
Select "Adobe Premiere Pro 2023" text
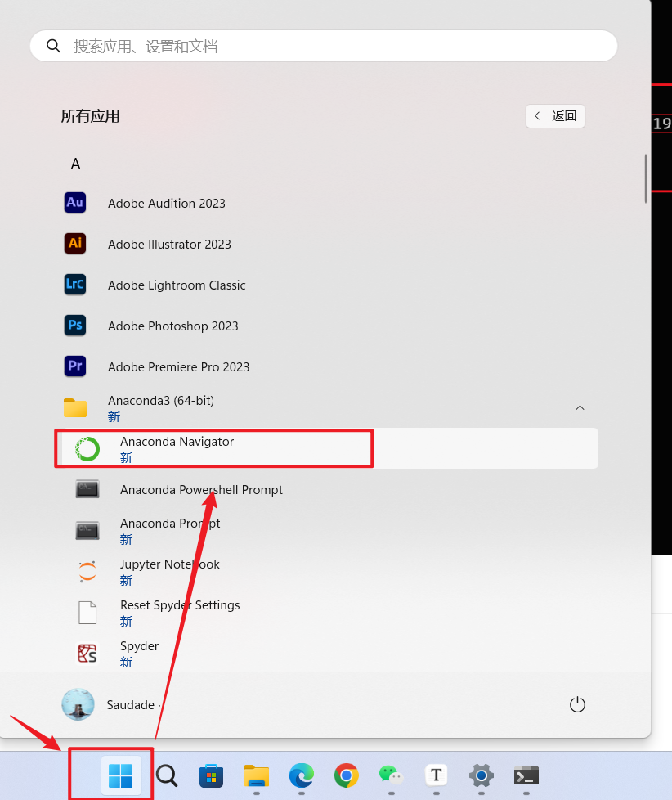pos(178,366)
